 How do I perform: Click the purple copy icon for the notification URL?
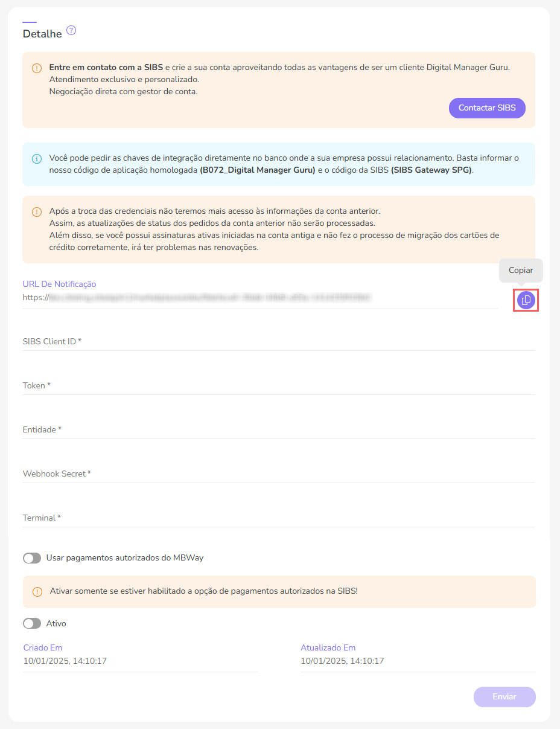point(525,299)
